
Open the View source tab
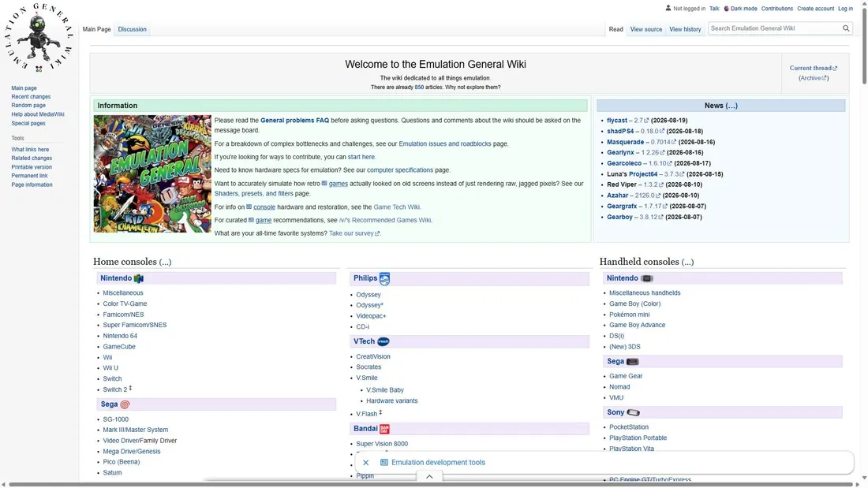(x=646, y=29)
